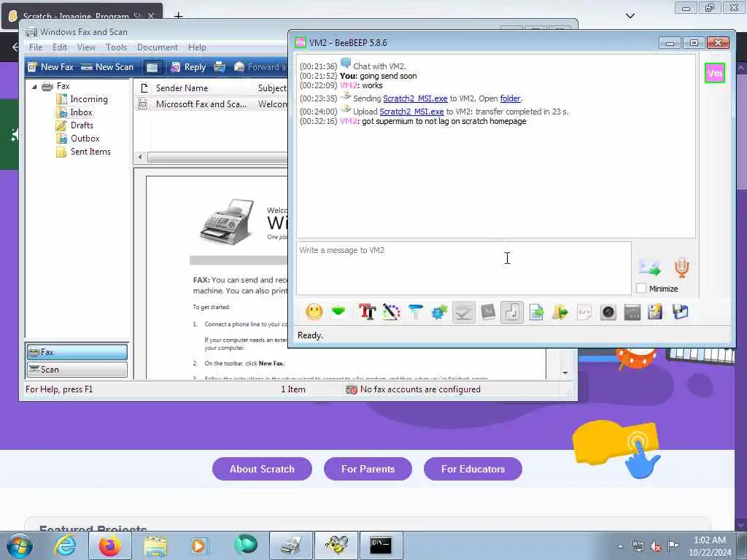Open the Windows Start menu
747x560 pixels.
tap(20, 545)
